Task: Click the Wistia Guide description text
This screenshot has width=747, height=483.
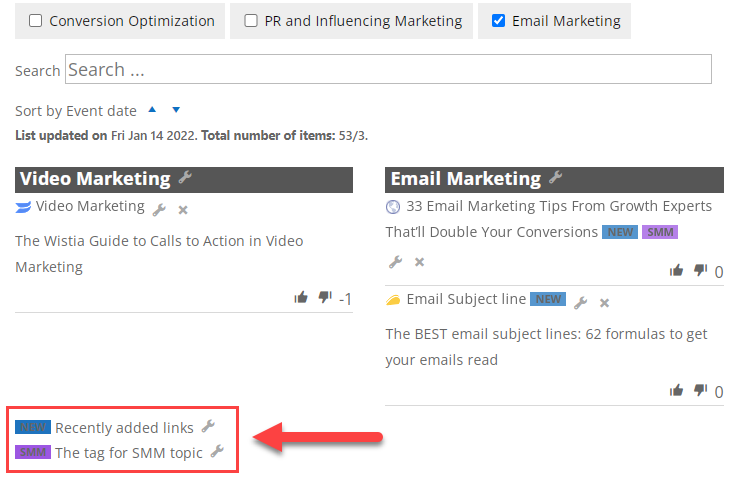Action: (159, 254)
